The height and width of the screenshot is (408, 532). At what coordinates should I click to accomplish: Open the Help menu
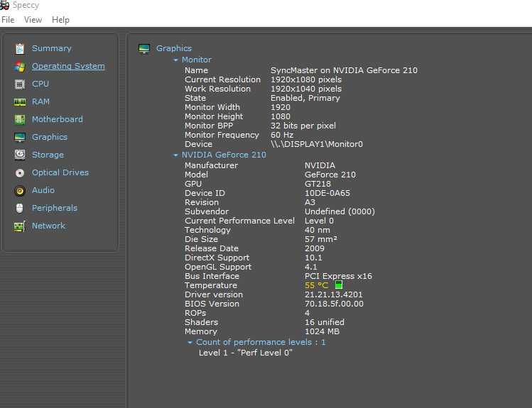pos(60,20)
